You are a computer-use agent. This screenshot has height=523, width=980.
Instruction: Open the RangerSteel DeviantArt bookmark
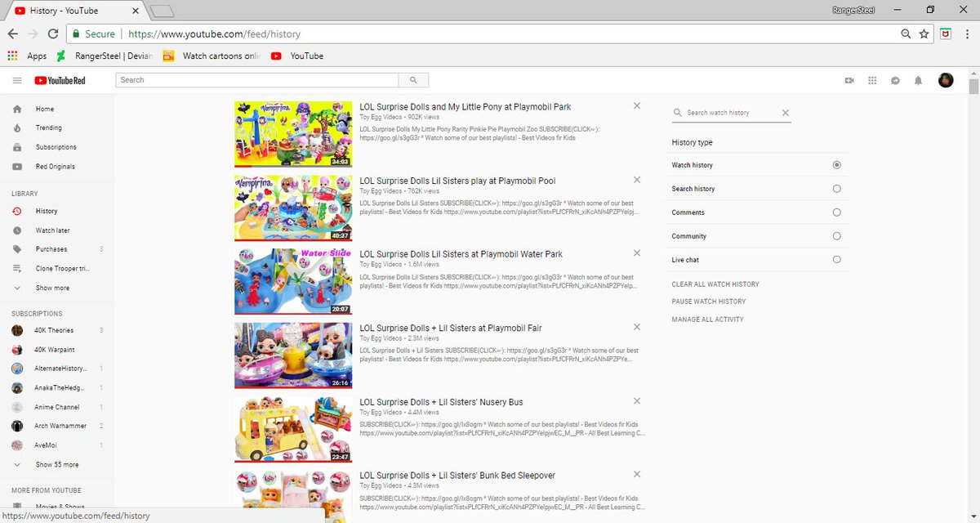[106, 56]
